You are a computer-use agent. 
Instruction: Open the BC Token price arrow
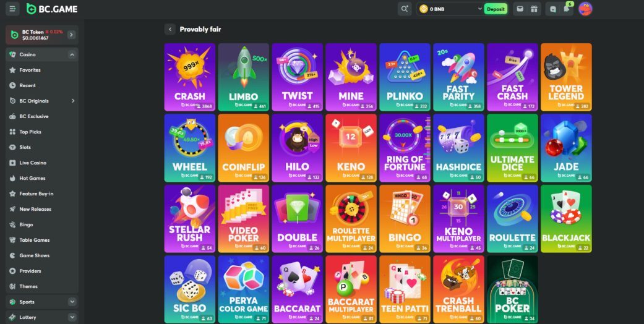(x=72, y=35)
